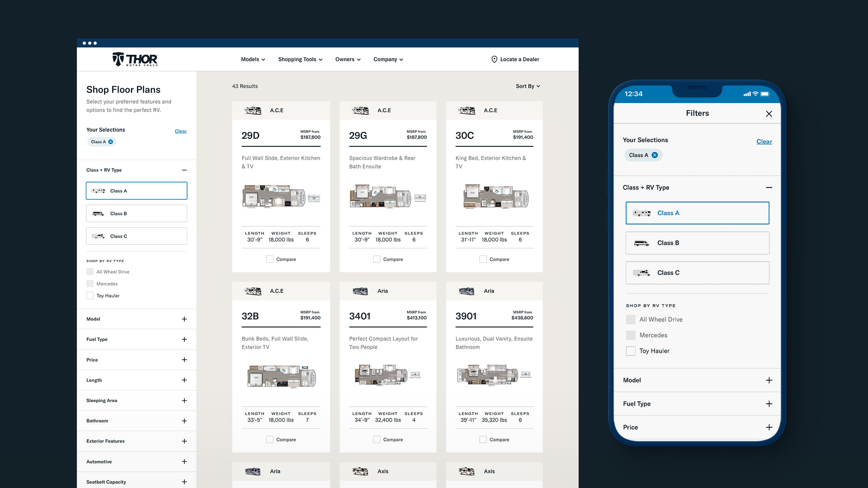Check Compare on the 30C card
Viewport: 868px width, 488px height.
[x=483, y=259]
